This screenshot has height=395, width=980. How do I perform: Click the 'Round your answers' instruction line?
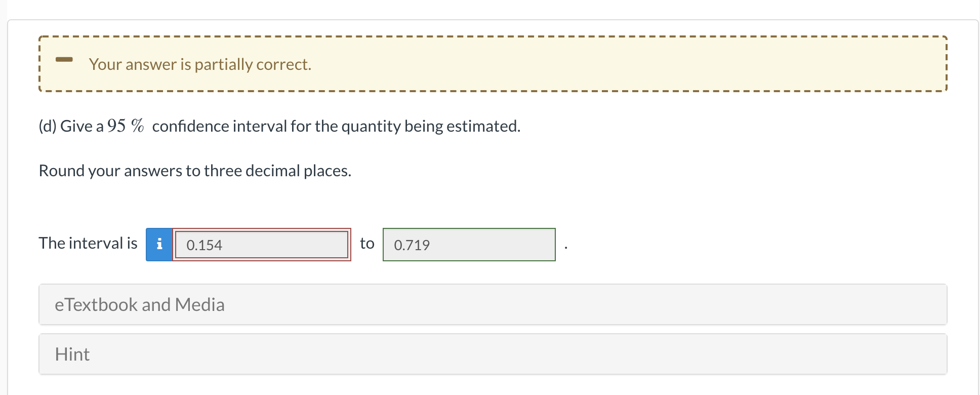195,171
